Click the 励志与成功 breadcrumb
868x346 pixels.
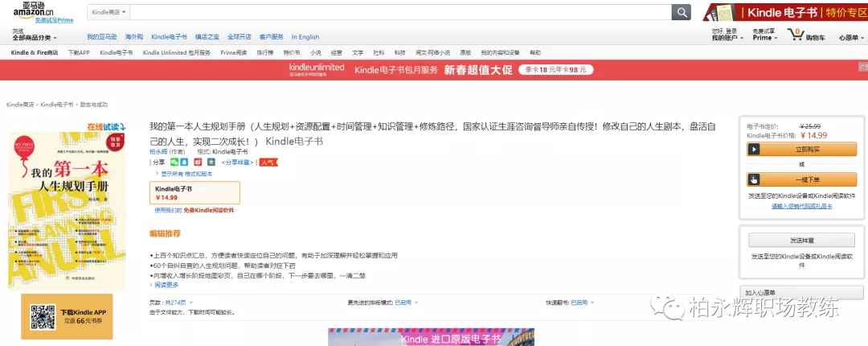[93, 105]
